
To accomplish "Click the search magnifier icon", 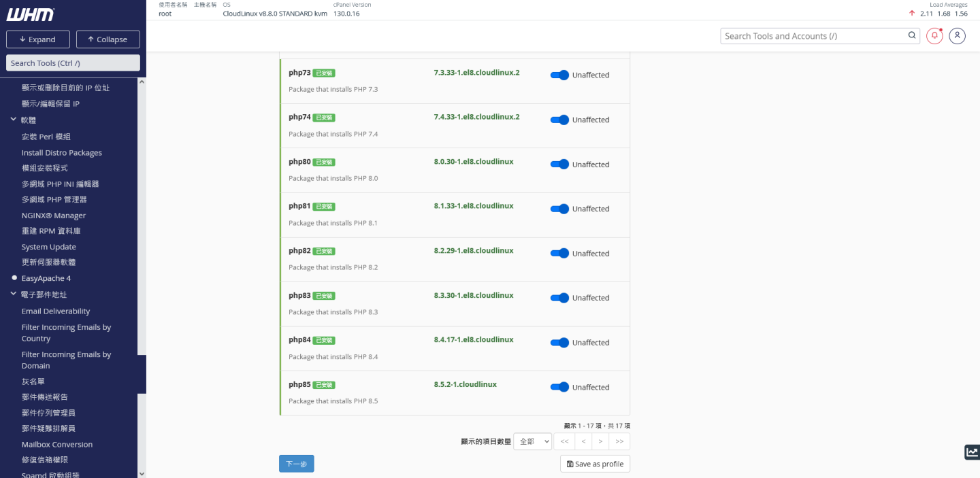I will pos(912,36).
